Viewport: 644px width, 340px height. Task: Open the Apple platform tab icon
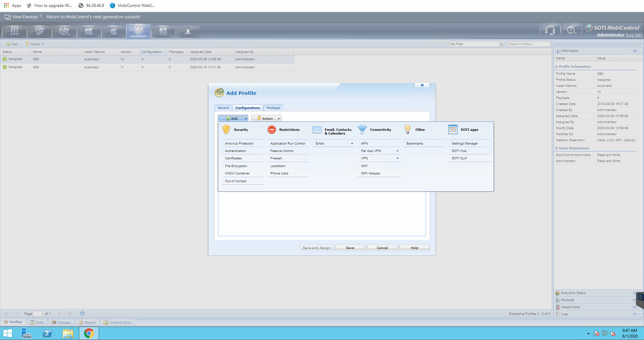(114, 31)
